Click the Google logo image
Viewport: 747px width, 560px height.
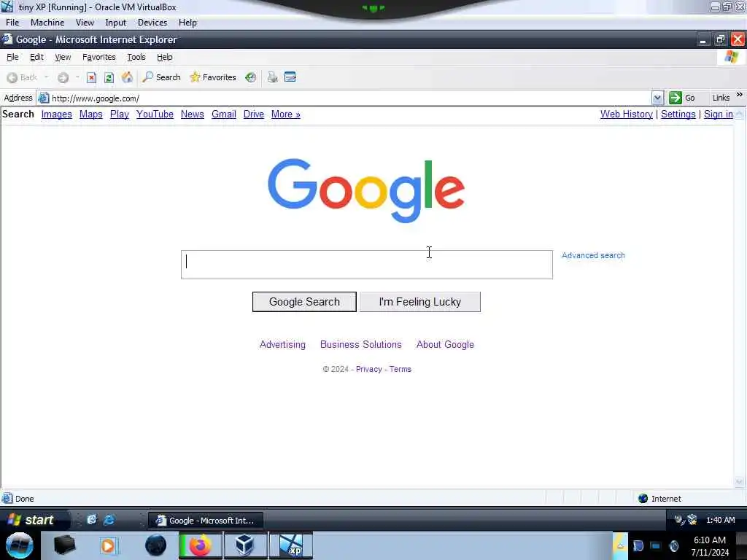pyautogui.click(x=366, y=190)
